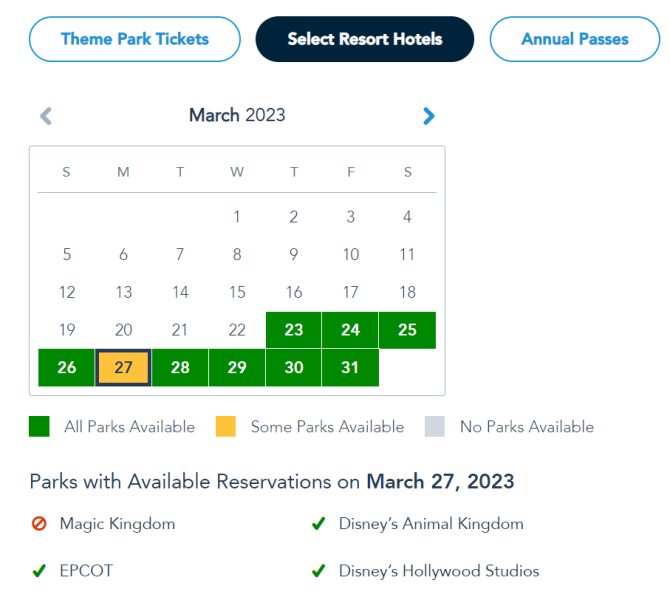Screen dimensions: 670x600
Task: Click the unavailable date March 15
Action: pyautogui.click(x=237, y=292)
